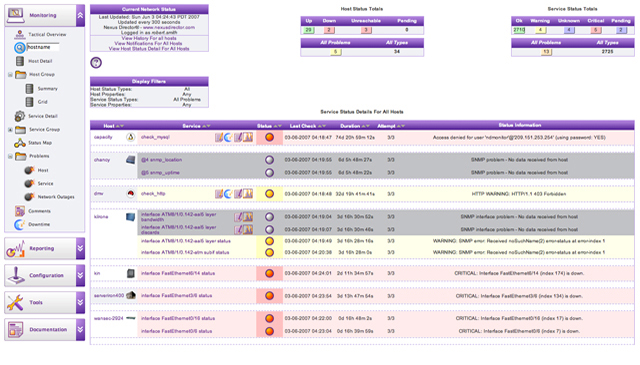Image resolution: width=640 pixels, height=365 pixels.
Task: Click critical status icon for FastEthernet3/6
Action: click(x=269, y=295)
